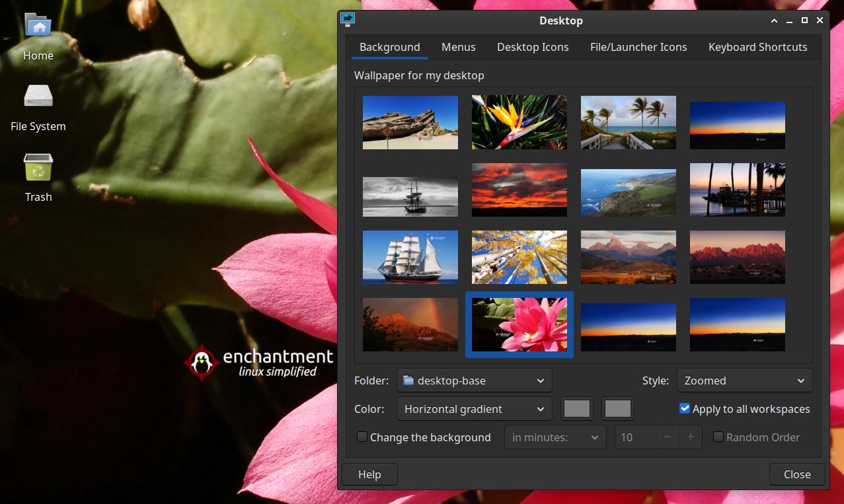This screenshot has width=844, height=504.
Task: Toggle the Random Order checkbox
Action: 718,437
